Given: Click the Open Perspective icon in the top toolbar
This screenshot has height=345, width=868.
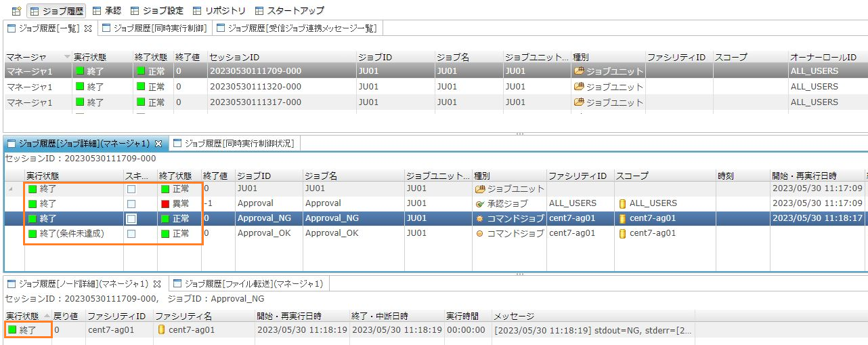Looking at the screenshot, I should click(16, 11).
